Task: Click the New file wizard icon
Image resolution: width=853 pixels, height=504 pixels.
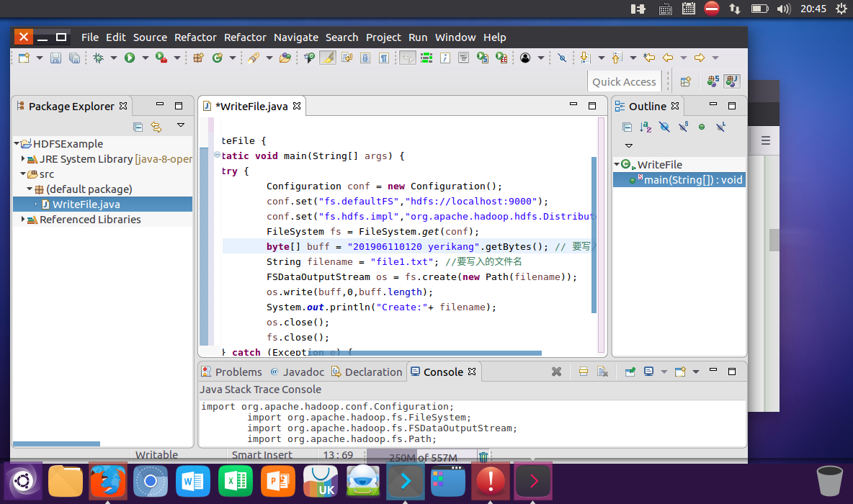Action: (24, 58)
